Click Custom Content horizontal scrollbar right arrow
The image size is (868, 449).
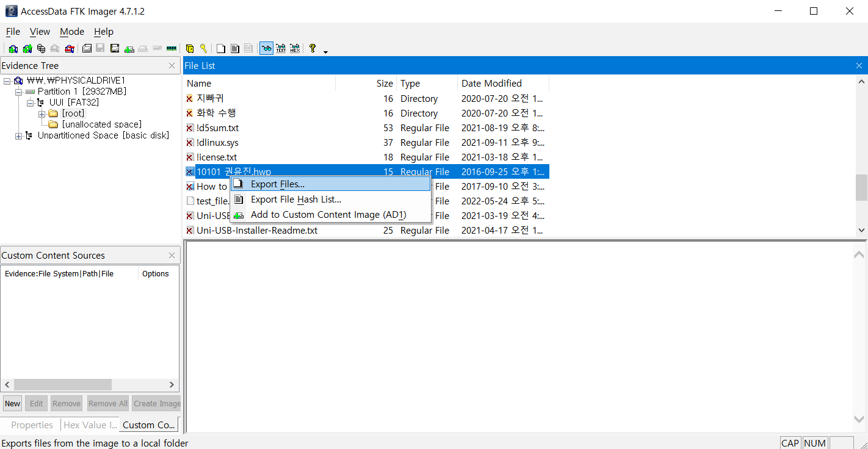click(172, 385)
